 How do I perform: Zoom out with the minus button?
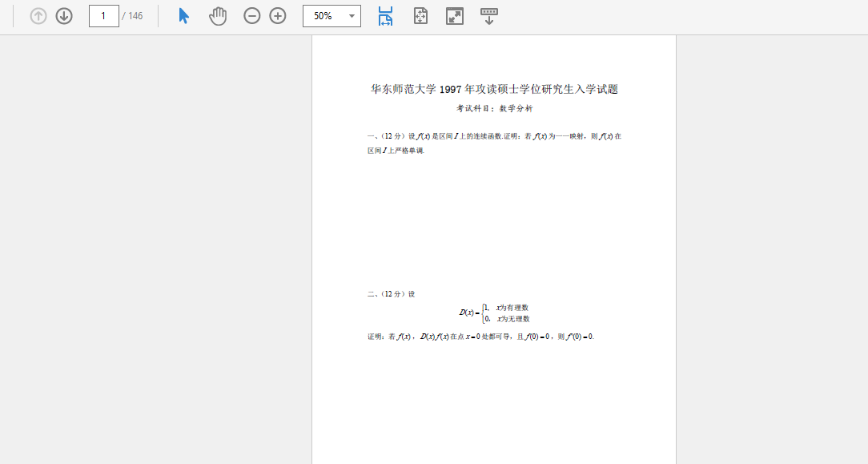(x=252, y=16)
